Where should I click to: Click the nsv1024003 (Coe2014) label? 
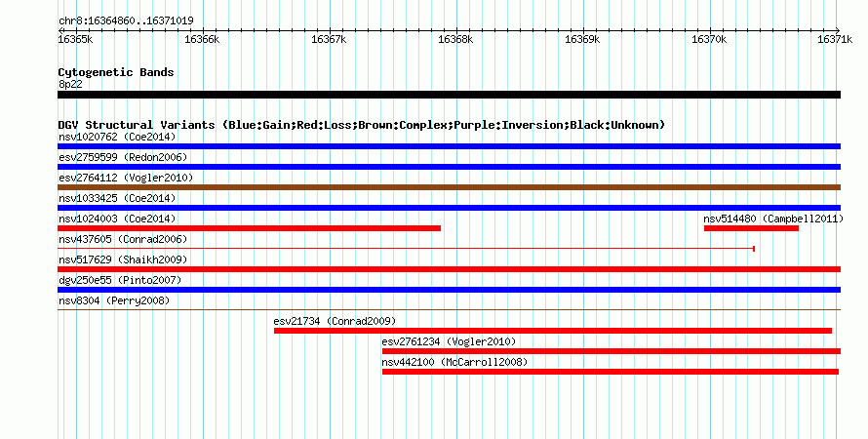tap(117, 219)
